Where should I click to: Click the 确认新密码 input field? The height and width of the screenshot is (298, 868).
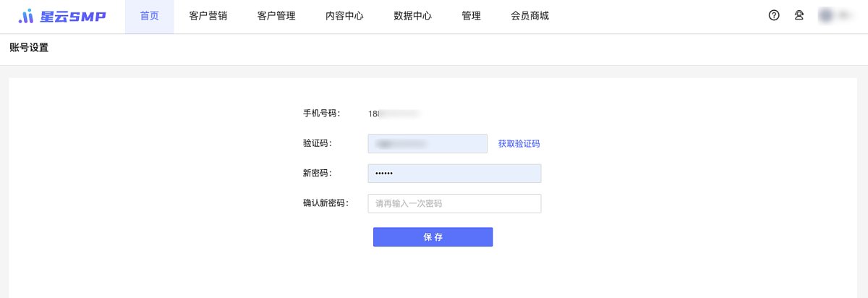(x=454, y=204)
